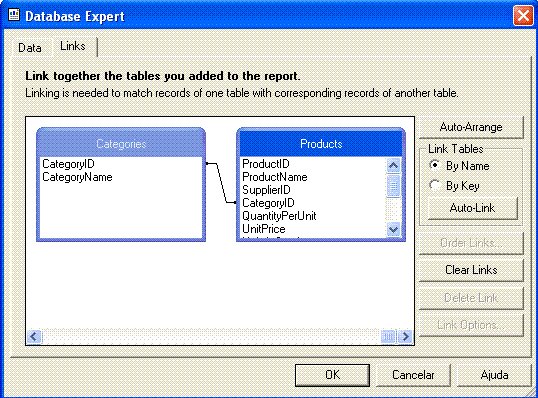Click the Cancelar button

click(x=413, y=375)
